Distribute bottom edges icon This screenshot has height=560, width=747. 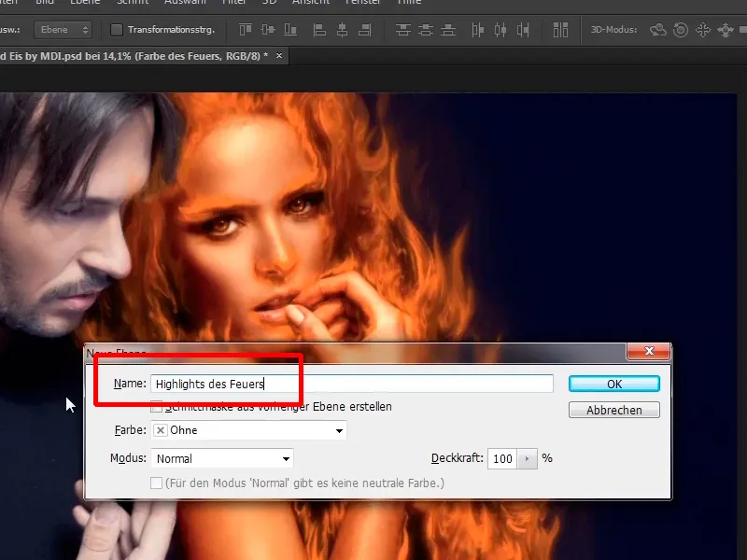[448, 30]
